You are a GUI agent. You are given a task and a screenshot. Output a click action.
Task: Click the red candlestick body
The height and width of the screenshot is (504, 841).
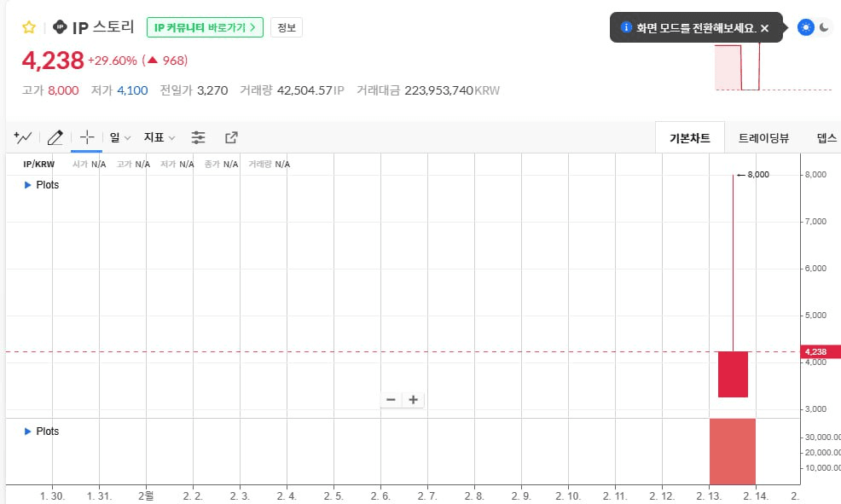[x=733, y=374]
